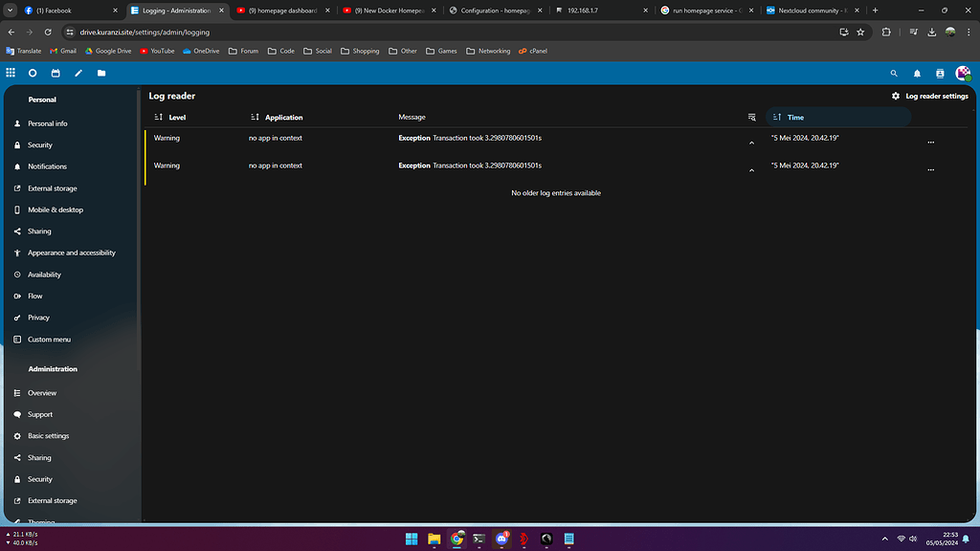Click the message filter icon in the log header
The width and height of the screenshot is (980, 551).
coord(752,117)
